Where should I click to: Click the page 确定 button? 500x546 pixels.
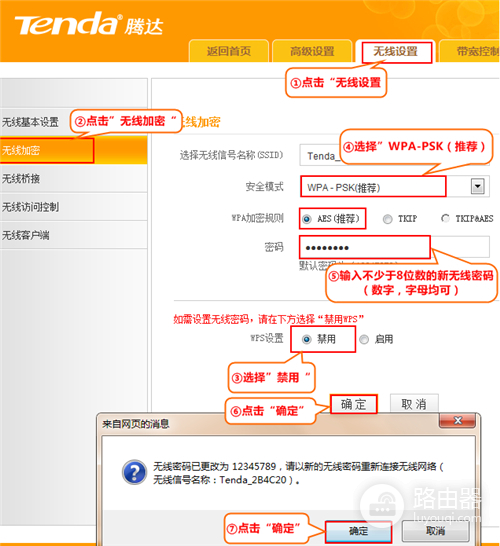(353, 404)
